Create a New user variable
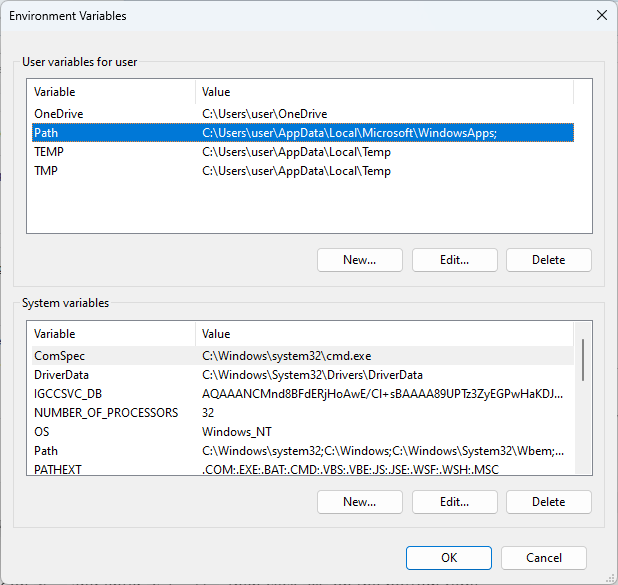 pyautogui.click(x=359, y=260)
